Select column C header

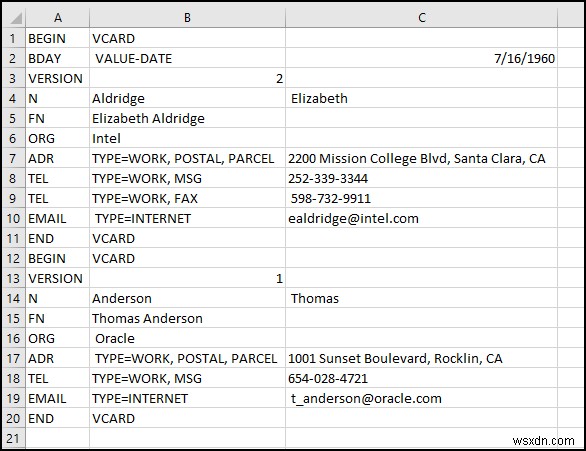(422, 18)
